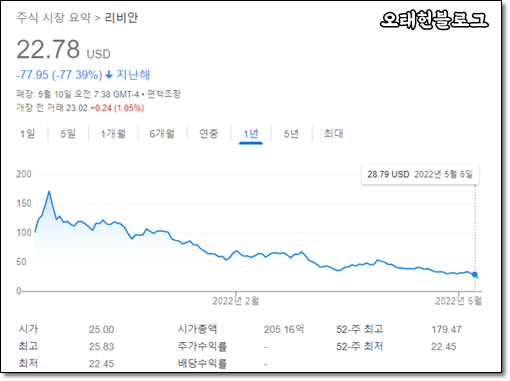The height and width of the screenshot is (381, 510).
Task: Click the peak of the price line chart
Action: [49, 192]
